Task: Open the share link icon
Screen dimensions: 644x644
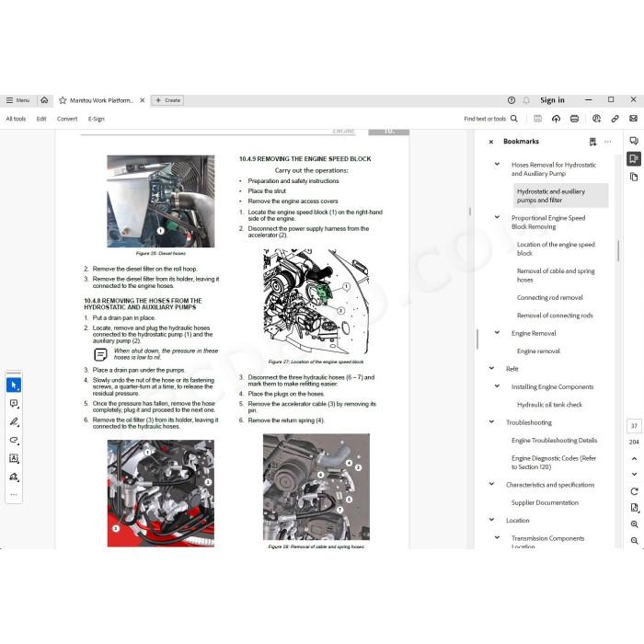Action: (615, 119)
